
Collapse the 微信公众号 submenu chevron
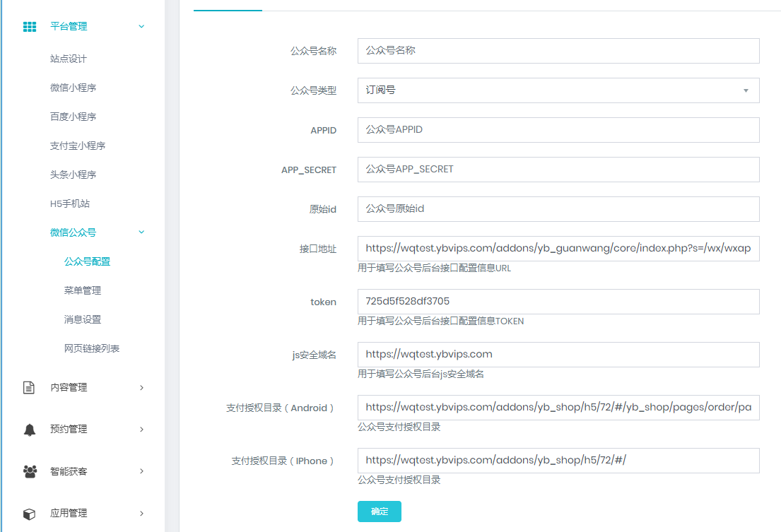pos(141,232)
